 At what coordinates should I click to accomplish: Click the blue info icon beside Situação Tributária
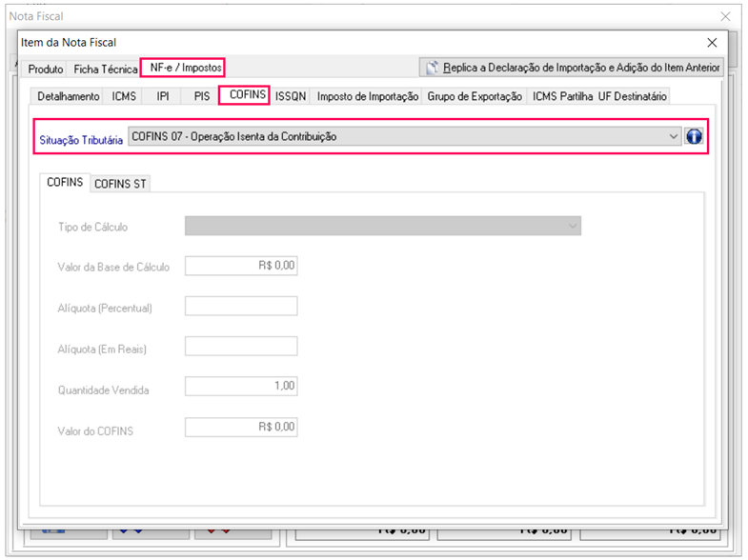694,136
